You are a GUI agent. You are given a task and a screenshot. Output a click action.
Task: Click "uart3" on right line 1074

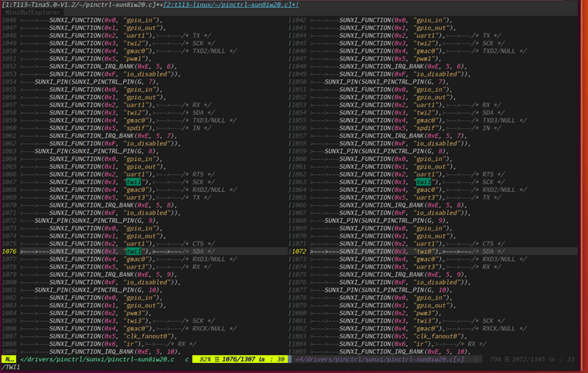[426, 267]
